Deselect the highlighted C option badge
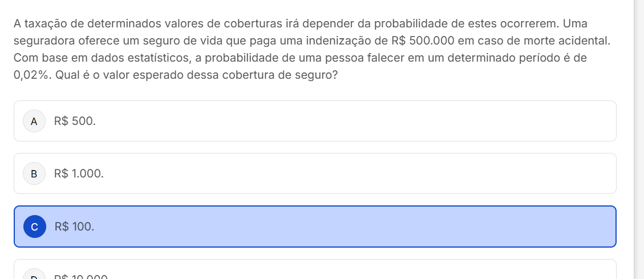 pyautogui.click(x=34, y=227)
